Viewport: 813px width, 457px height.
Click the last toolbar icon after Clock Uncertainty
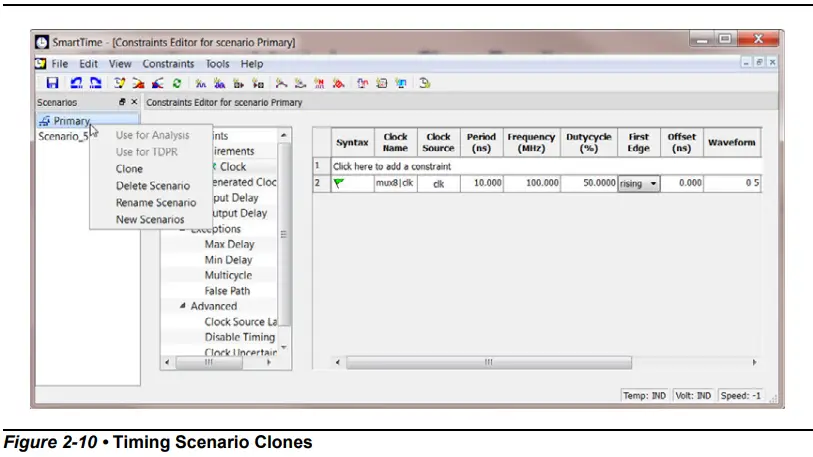pos(425,83)
